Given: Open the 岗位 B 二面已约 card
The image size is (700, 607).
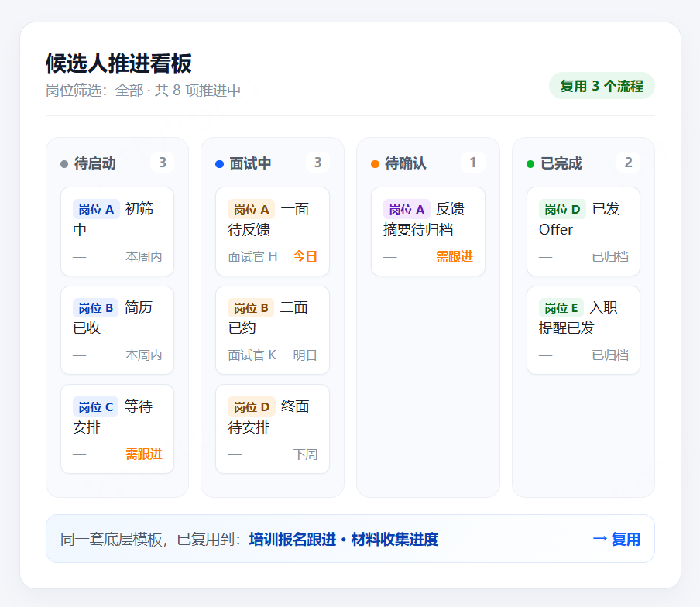Looking at the screenshot, I should pyautogui.click(x=273, y=331).
